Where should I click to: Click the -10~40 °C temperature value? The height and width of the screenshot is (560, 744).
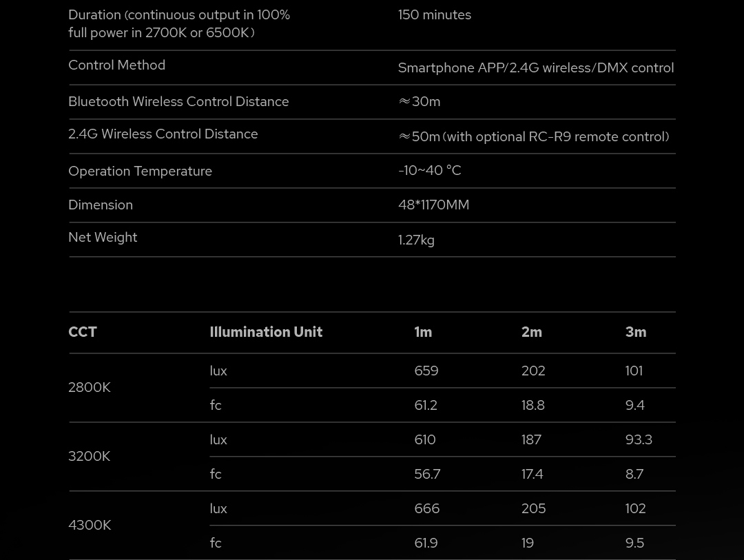pyautogui.click(x=429, y=170)
